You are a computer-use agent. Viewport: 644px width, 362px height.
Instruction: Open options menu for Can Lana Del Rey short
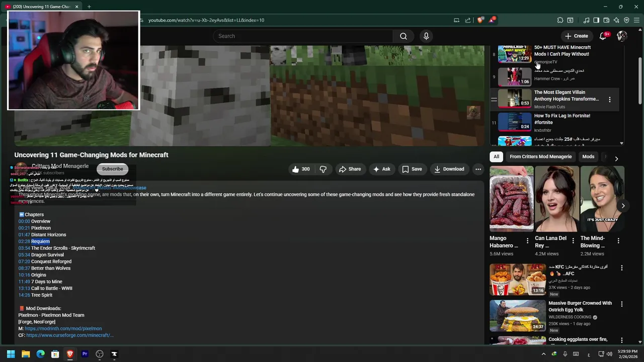[573, 241]
